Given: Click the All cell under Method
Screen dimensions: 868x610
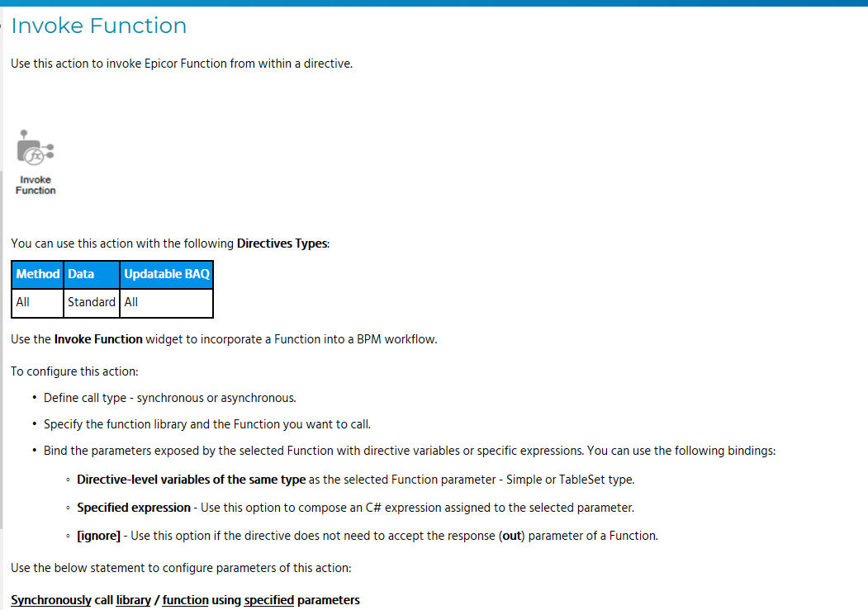Looking at the screenshot, I should [x=23, y=302].
